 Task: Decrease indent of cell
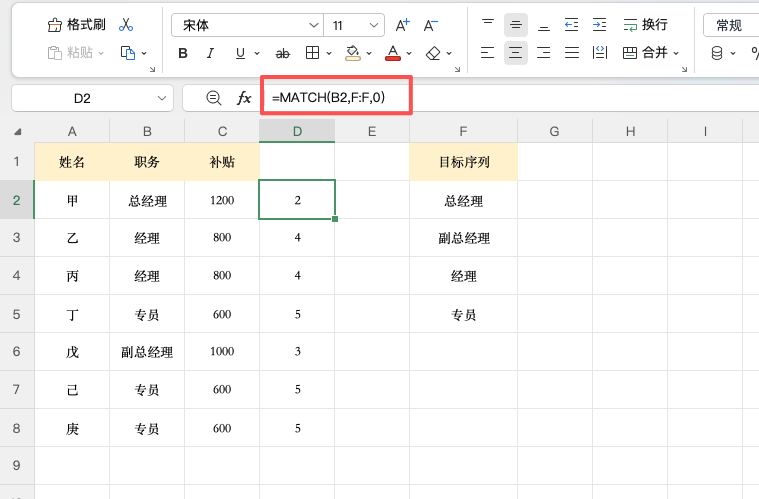572,25
